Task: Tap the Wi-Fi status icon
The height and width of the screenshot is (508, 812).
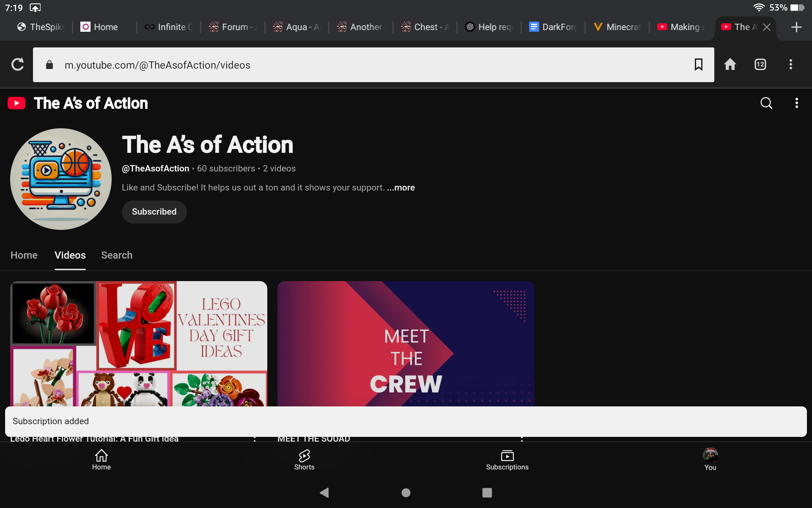Action: [x=759, y=8]
